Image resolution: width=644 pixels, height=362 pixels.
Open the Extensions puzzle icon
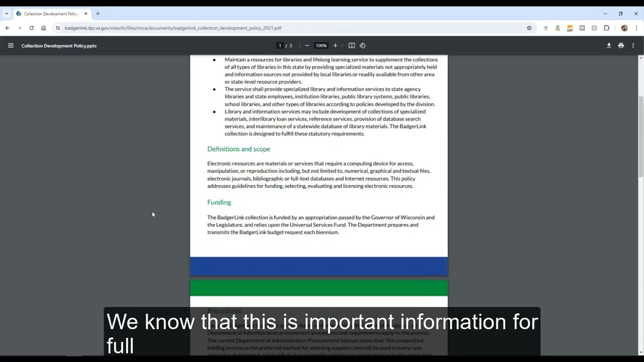[606, 28]
